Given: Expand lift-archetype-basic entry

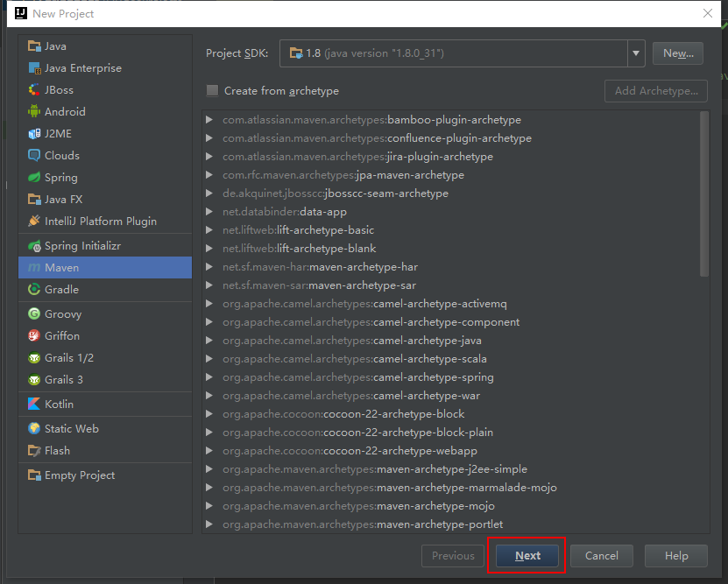Looking at the screenshot, I should (x=209, y=230).
